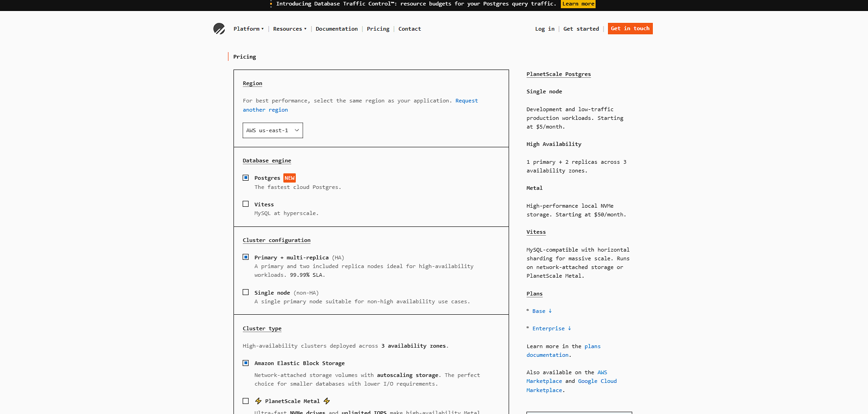This screenshot has width=868, height=414.
Task: Click the Vitess heading in the sidebar
Action: (536, 232)
